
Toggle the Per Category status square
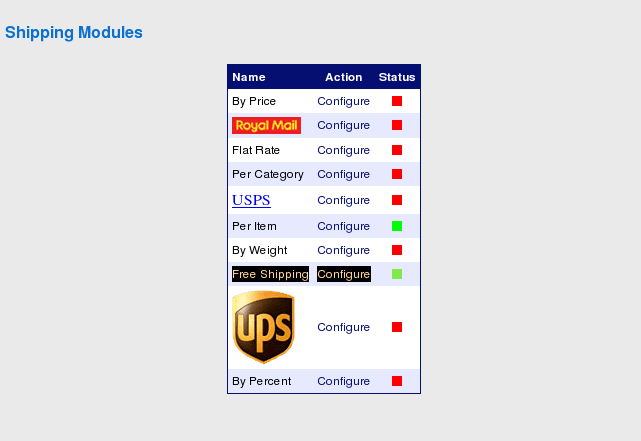tap(397, 174)
